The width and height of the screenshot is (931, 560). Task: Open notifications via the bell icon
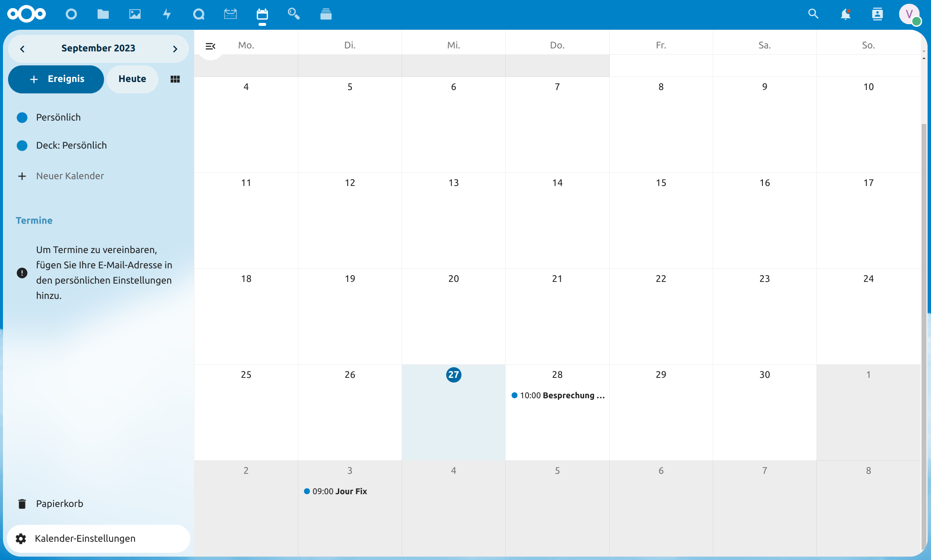coord(845,14)
